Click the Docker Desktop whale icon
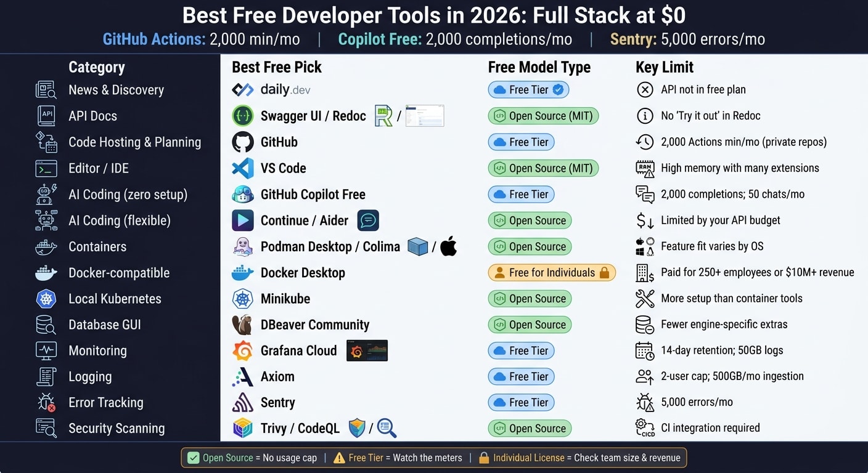 click(x=242, y=273)
